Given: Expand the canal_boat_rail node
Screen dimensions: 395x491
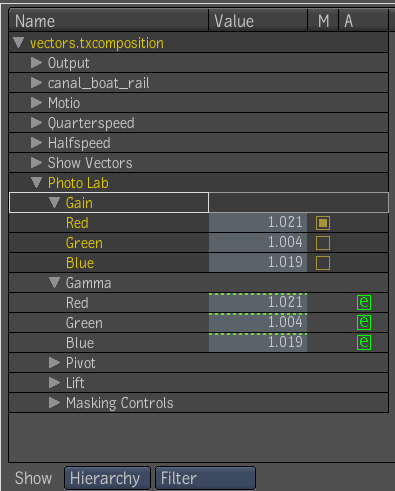Looking at the screenshot, I should 36,83.
